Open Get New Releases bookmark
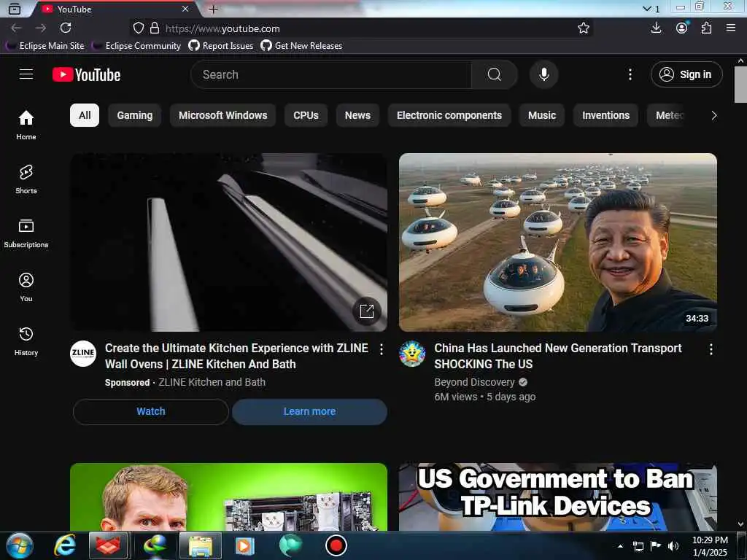 301,46
